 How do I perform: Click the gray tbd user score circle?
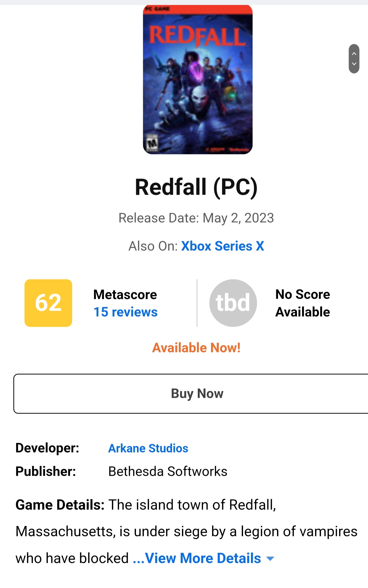(233, 303)
